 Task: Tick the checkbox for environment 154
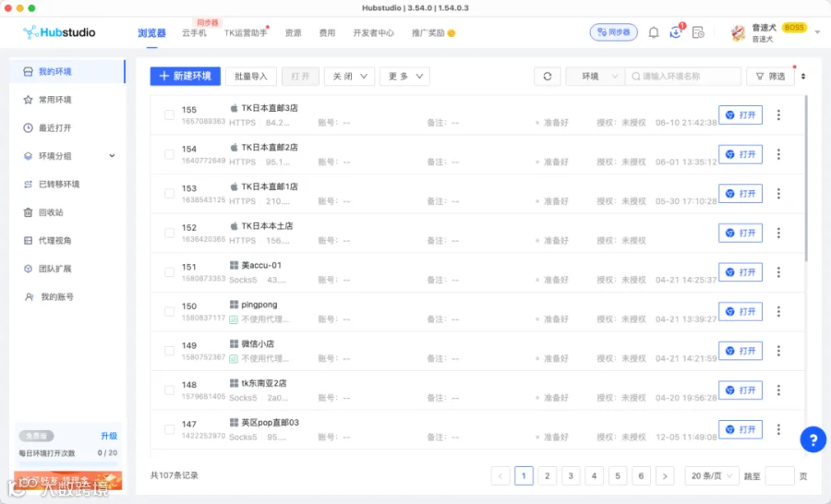(169, 154)
